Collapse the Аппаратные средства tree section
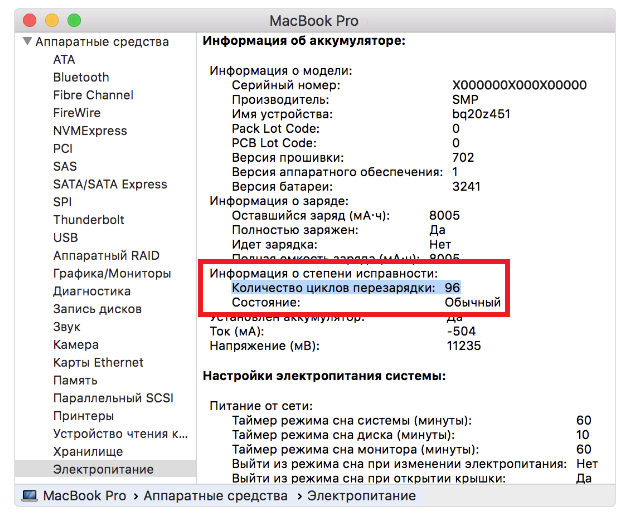Image resolution: width=626 pixels, height=519 pixels. 25,43
